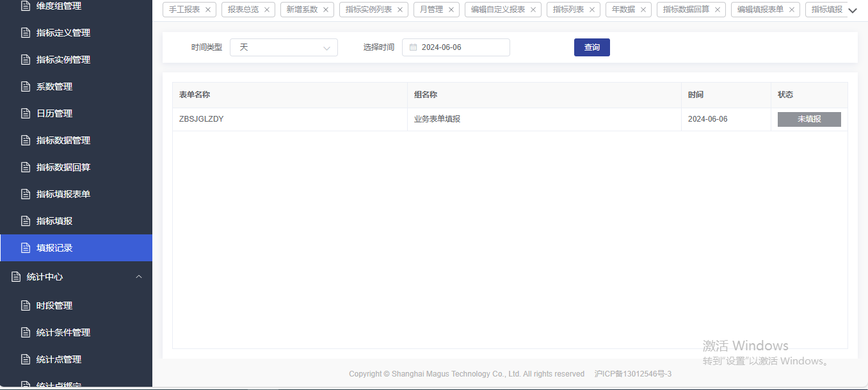
Task: Click the document icon beside 指标定义管理
Action: point(26,33)
